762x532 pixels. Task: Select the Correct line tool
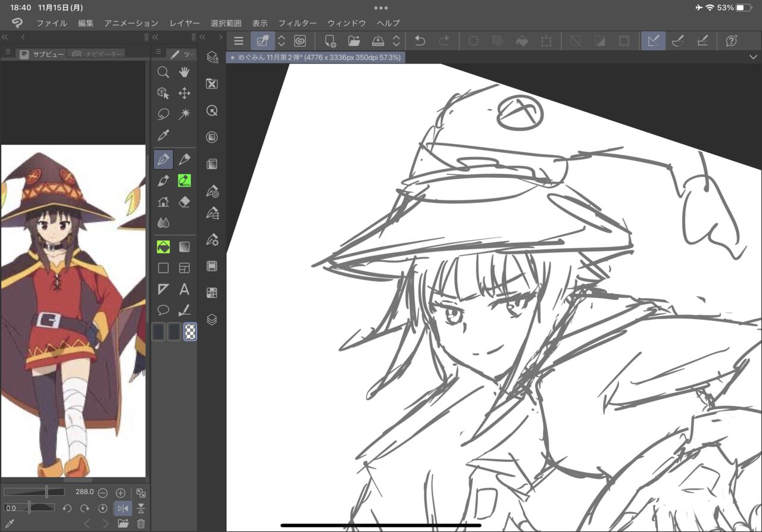(x=185, y=310)
